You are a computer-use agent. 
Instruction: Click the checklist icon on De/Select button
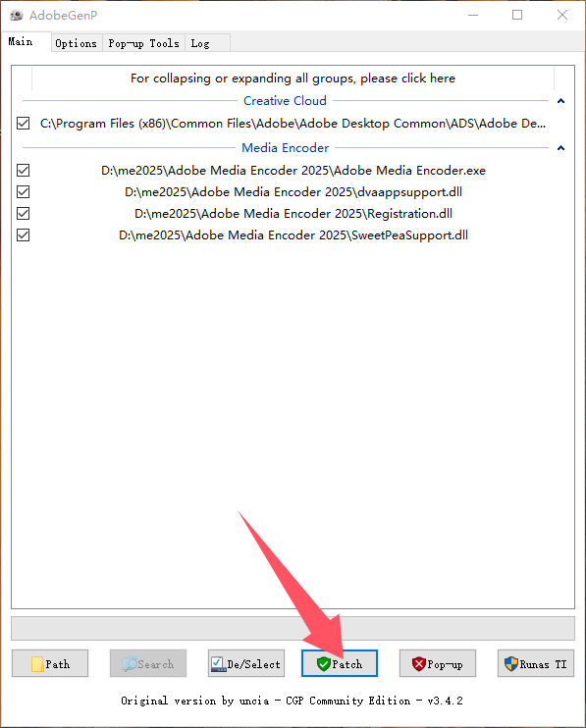click(x=218, y=664)
